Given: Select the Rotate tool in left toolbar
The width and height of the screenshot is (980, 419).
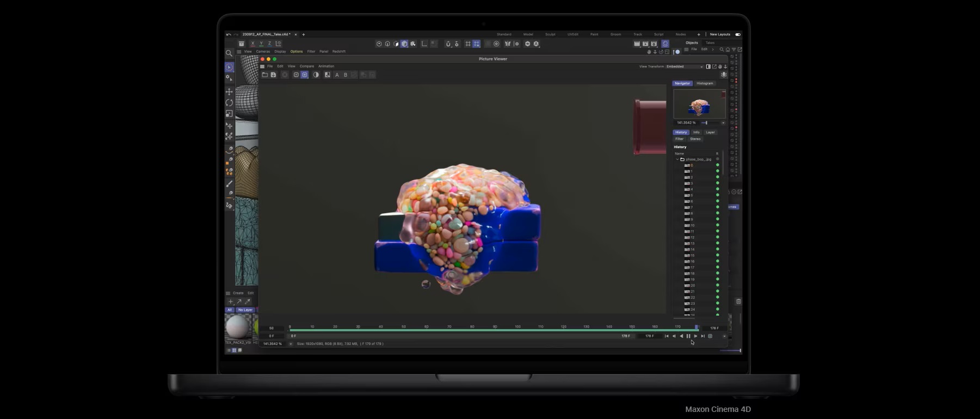Looking at the screenshot, I should [x=229, y=102].
